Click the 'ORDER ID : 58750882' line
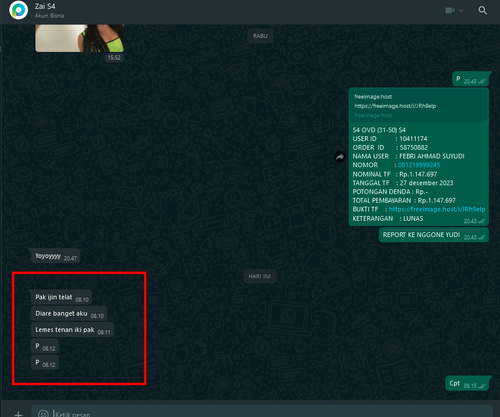This screenshot has height=417, width=500. tap(390, 147)
